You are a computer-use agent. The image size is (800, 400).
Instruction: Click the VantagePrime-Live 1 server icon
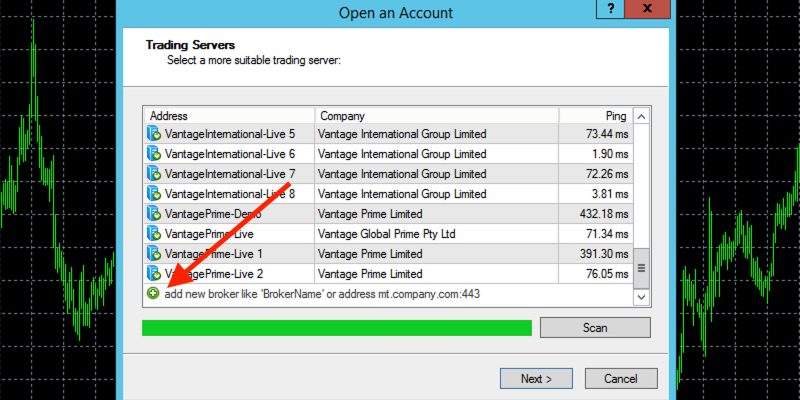(x=154, y=254)
